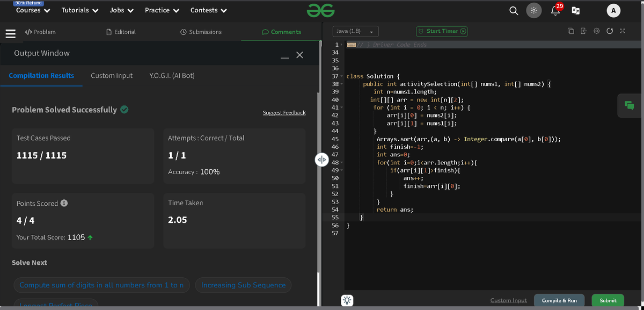Click Custom Input link below editor
Viewport: 644px width, 310px height.
pos(509,300)
